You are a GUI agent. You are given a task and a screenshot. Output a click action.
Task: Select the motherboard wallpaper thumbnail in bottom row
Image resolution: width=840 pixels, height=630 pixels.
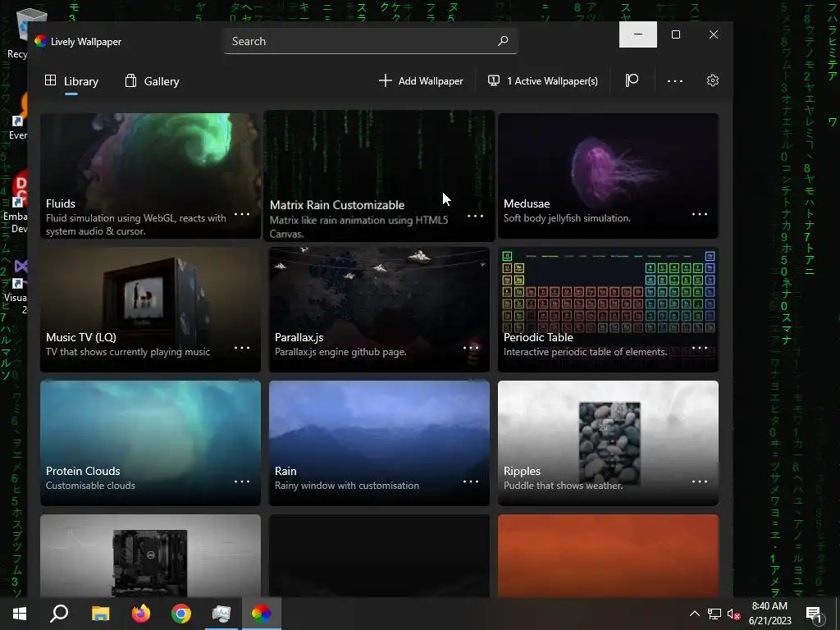click(x=151, y=555)
